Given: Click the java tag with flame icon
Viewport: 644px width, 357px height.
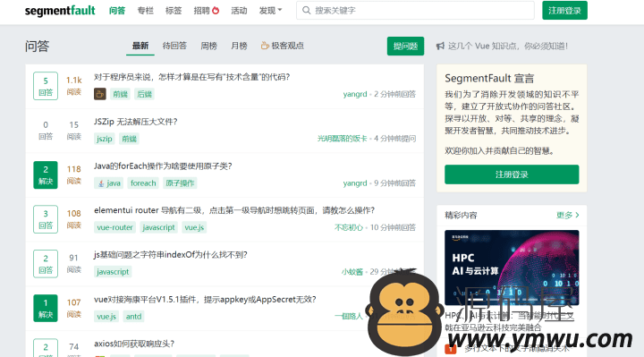Looking at the screenshot, I should (109, 183).
